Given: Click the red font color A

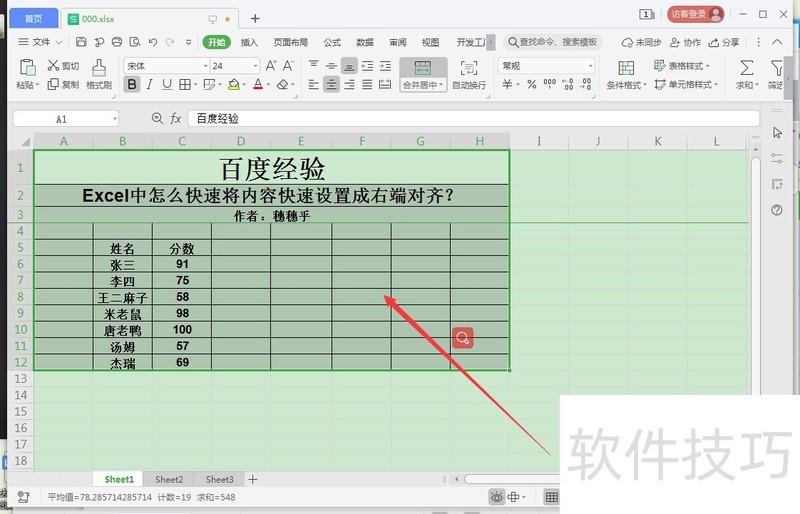Looking at the screenshot, I should click(258, 84).
